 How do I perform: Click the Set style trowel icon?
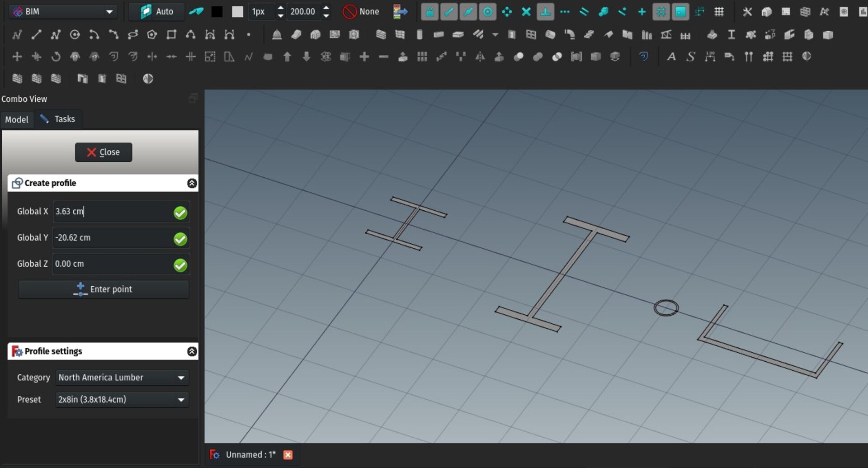click(x=196, y=11)
